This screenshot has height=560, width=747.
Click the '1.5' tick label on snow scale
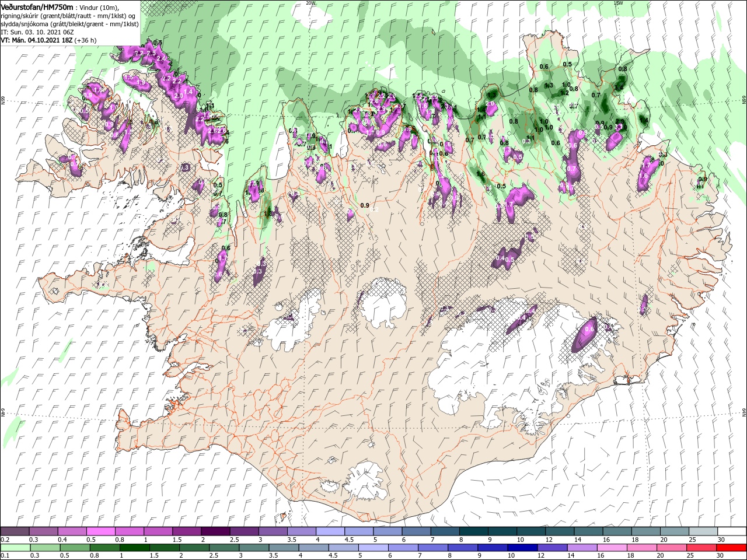click(x=177, y=540)
